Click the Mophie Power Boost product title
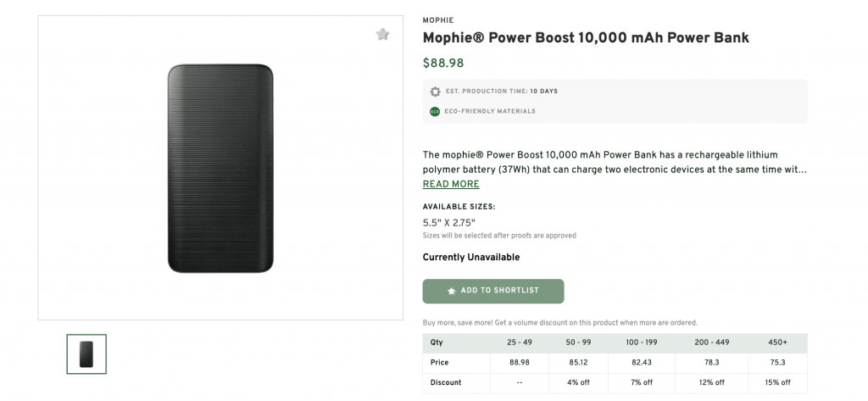Image resolution: width=868 pixels, height=401 pixels. click(x=586, y=38)
